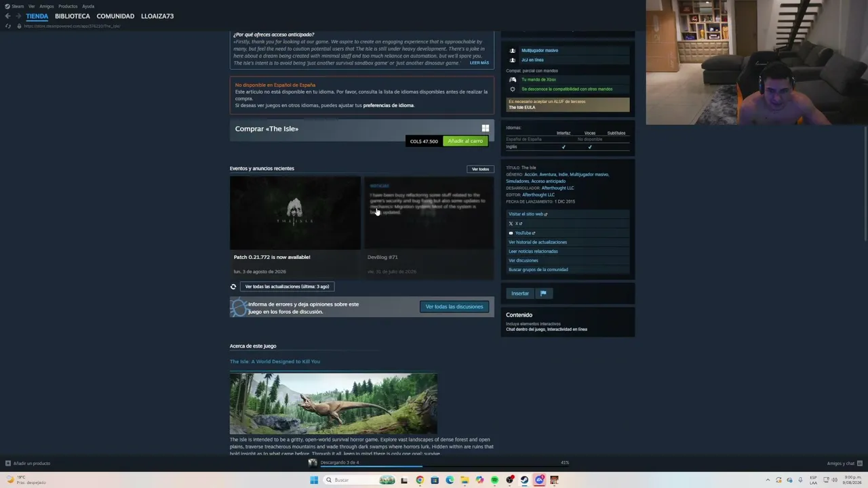
Task: Open 'Tu mando de Xbox' link
Action: coord(538,79)
